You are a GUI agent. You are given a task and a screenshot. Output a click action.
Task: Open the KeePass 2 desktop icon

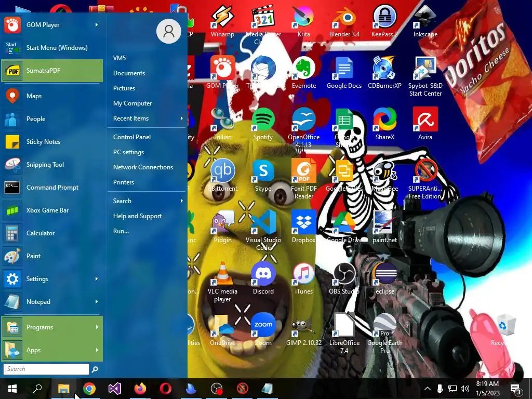pyautogui.click(x=385, y=21)
